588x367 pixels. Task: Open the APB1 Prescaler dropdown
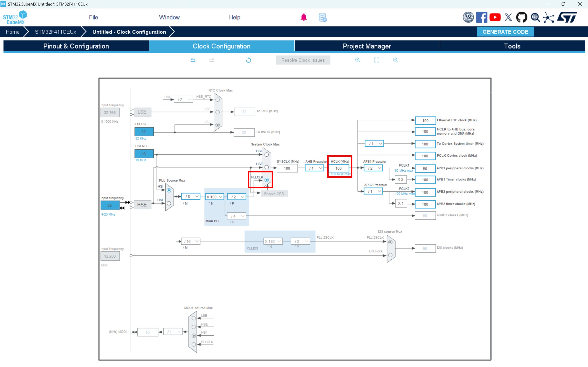pyautogui.click(x=373, y=168)
